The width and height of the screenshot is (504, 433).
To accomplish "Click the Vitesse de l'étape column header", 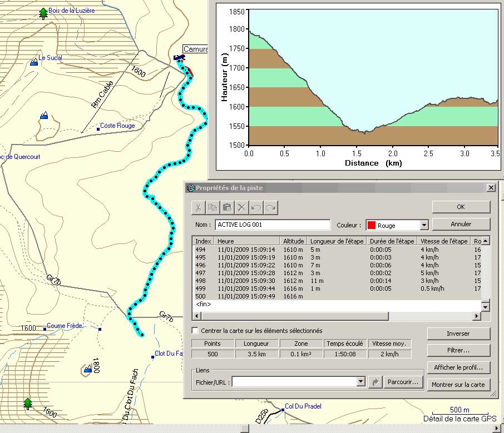I will 444,241.
